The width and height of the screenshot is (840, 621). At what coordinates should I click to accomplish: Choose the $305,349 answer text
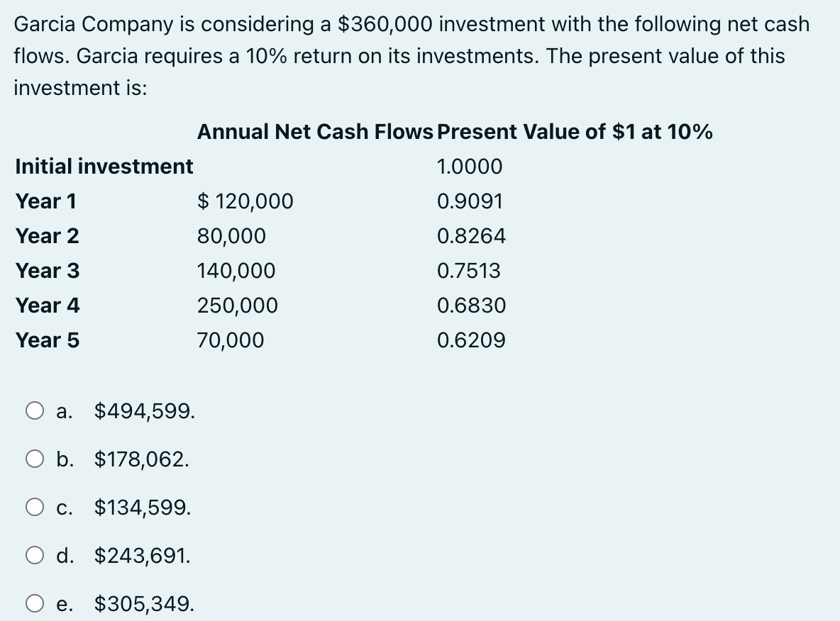(145, 604)
